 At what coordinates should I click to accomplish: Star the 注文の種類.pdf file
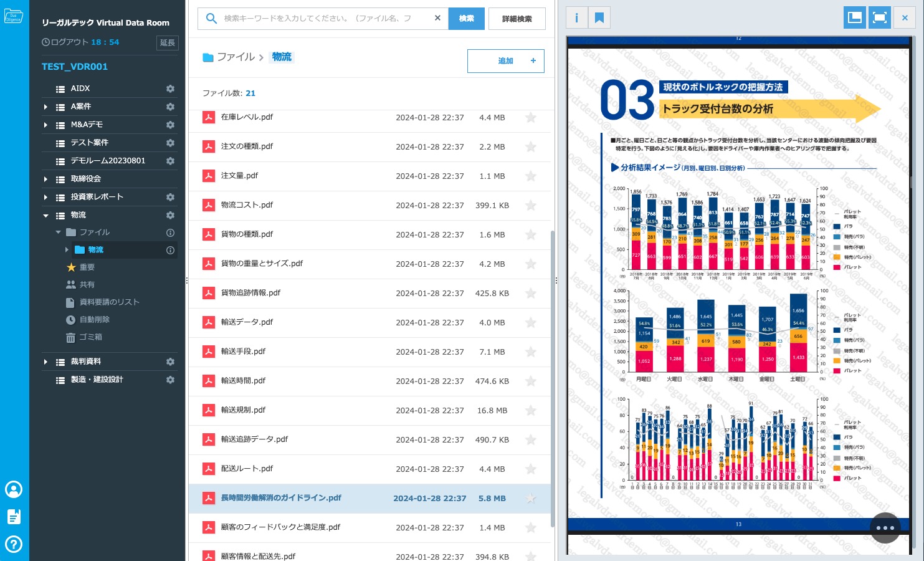tap(531, 146)
